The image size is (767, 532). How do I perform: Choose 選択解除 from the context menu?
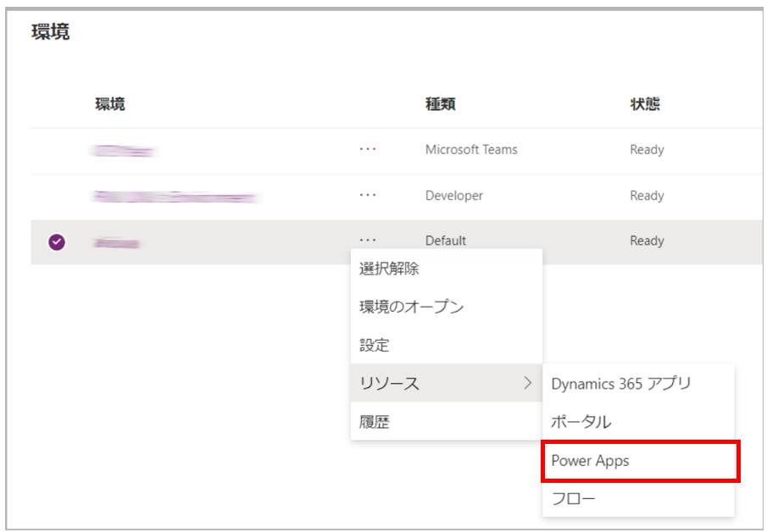click(389, 269)
